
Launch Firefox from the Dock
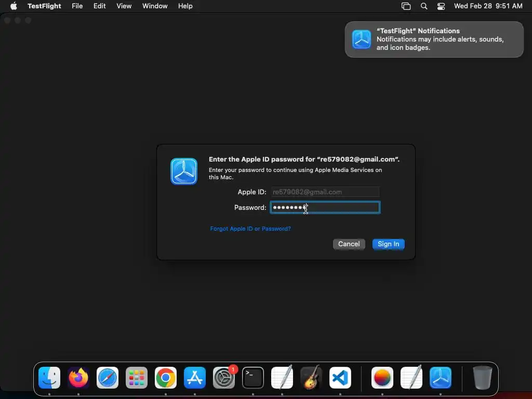tap(78, 378)
